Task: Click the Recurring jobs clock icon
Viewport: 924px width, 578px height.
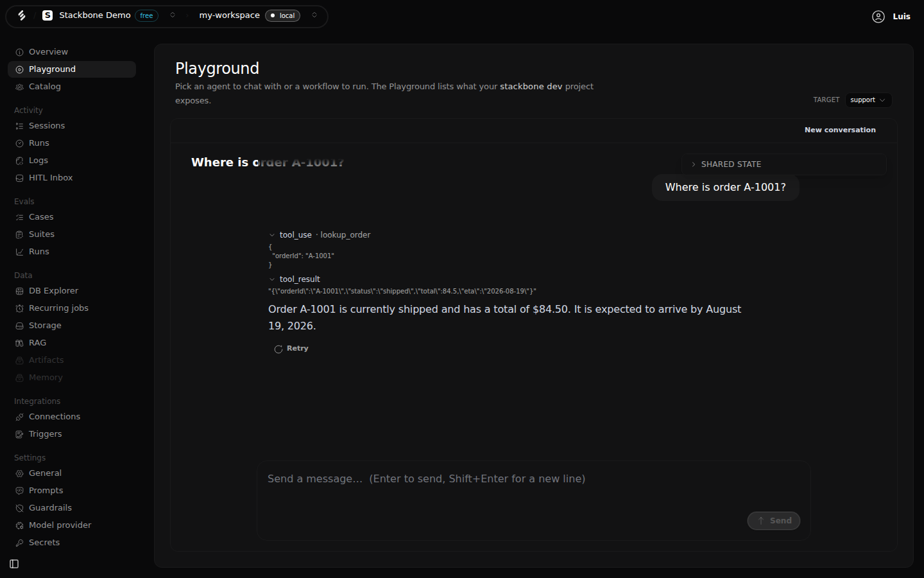Action: click(19, 308)
